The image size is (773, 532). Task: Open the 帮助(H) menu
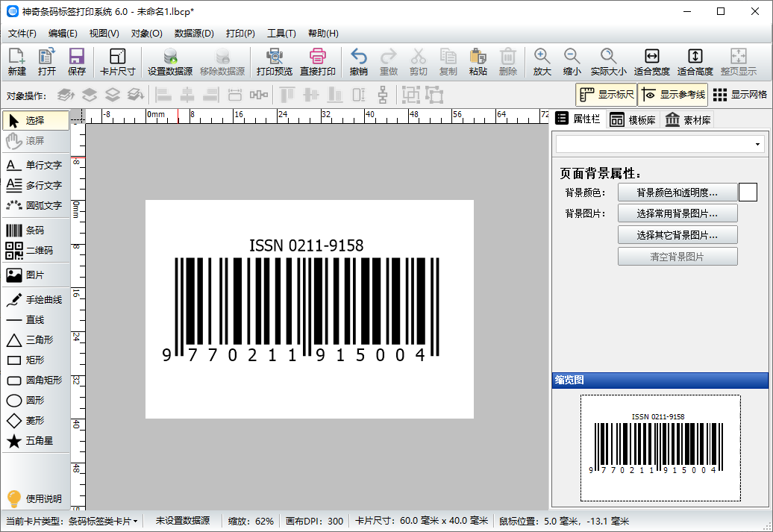323,34
